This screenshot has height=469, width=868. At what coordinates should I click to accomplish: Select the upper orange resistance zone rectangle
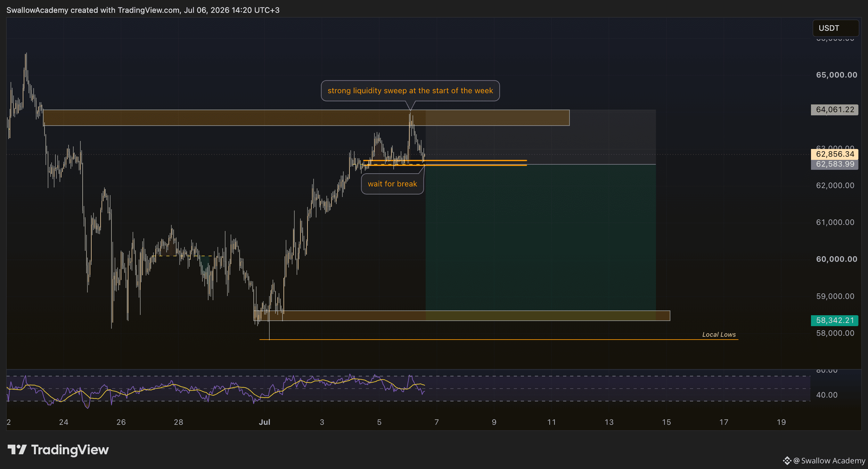point(306,118)
